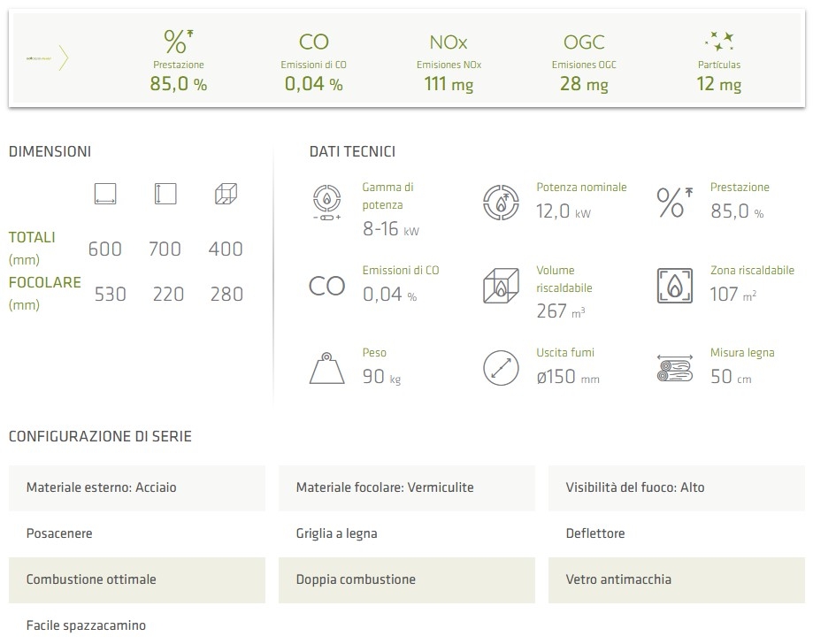
Task: Click the chevron arrow in the emissions banner
Action: click(x=64, y=58)
